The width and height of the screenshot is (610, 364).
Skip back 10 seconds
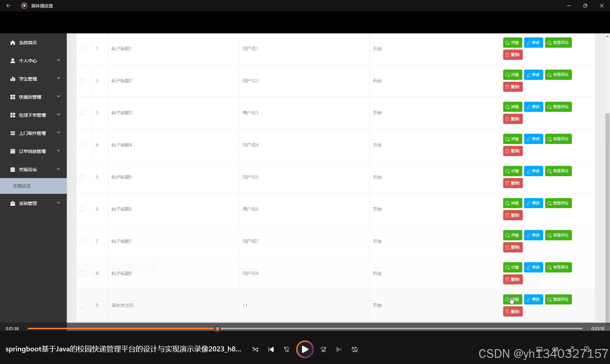pyautogui.click(x=287, y=349)
